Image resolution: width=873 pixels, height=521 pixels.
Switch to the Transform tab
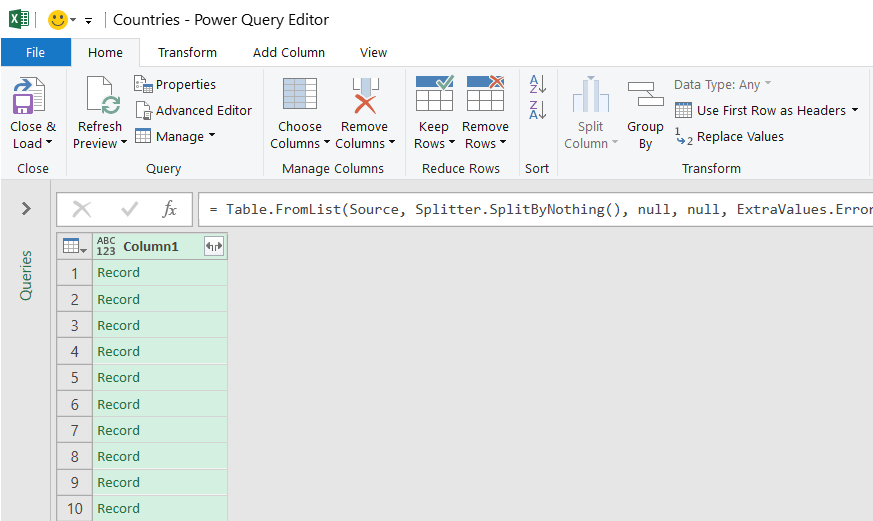(187, 53)
